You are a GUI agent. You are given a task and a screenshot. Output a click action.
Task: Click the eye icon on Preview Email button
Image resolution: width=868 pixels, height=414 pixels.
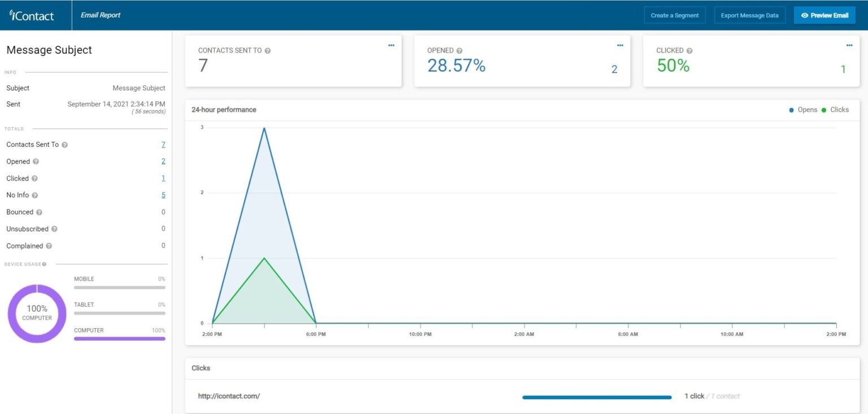tap(805, 15)
